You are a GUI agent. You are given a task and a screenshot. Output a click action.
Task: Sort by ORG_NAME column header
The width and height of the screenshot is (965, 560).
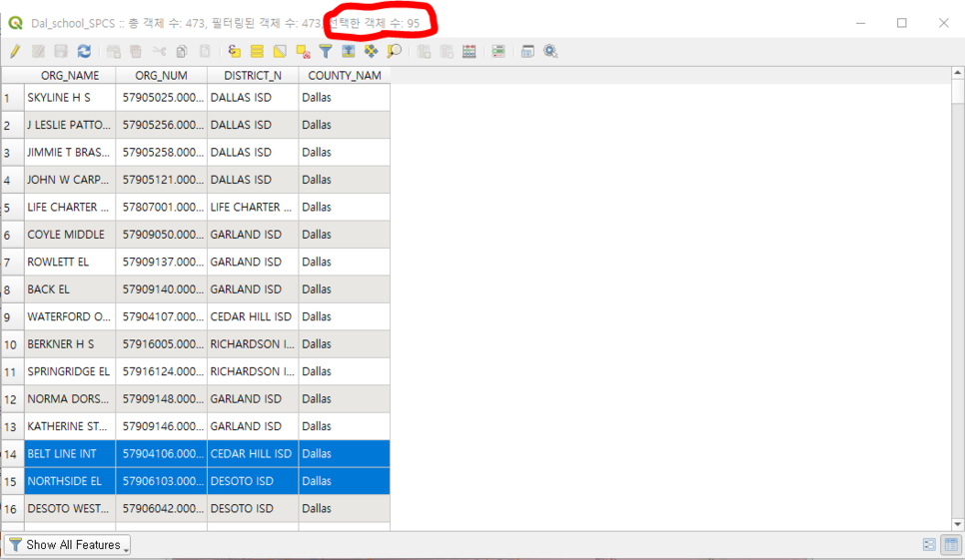(70, 76)
